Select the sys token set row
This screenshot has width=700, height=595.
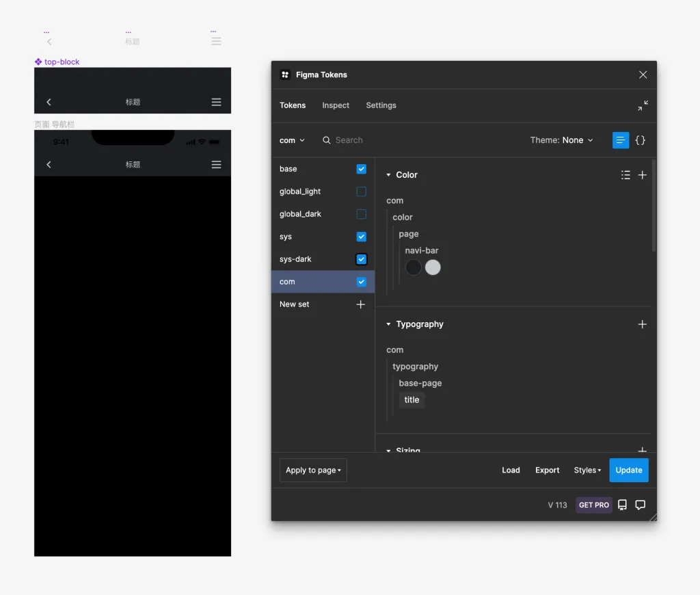click(x=323, y=237)
